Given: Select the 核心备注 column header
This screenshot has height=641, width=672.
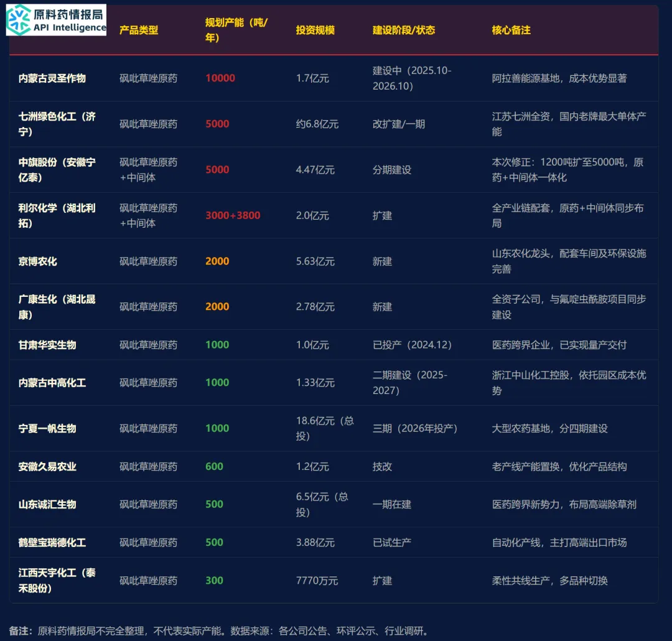Looking at the screenshot, I should tap(511, 30).
